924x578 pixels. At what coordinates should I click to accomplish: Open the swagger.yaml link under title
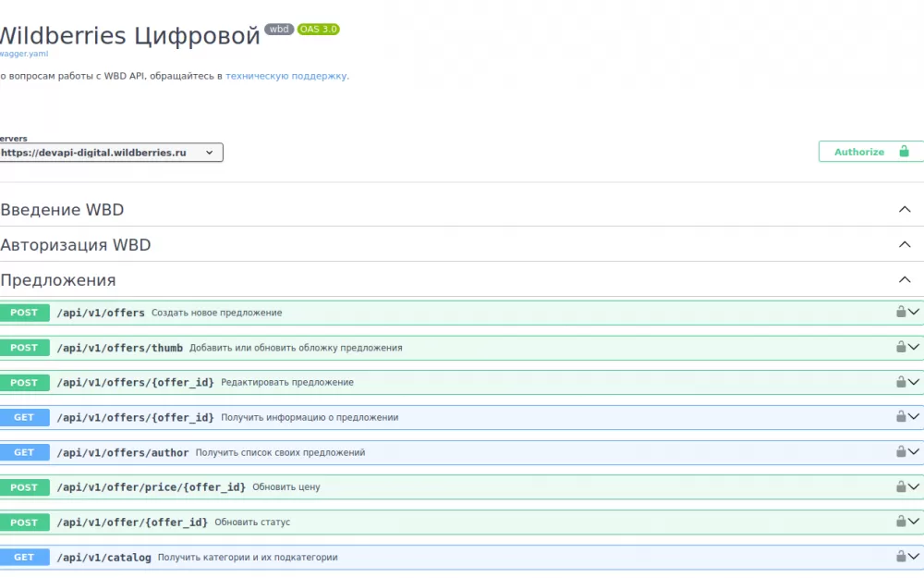point(24,54)
